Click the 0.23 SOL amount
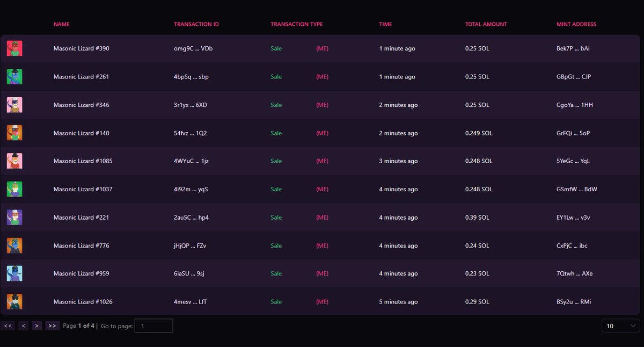 pos(477,273)
